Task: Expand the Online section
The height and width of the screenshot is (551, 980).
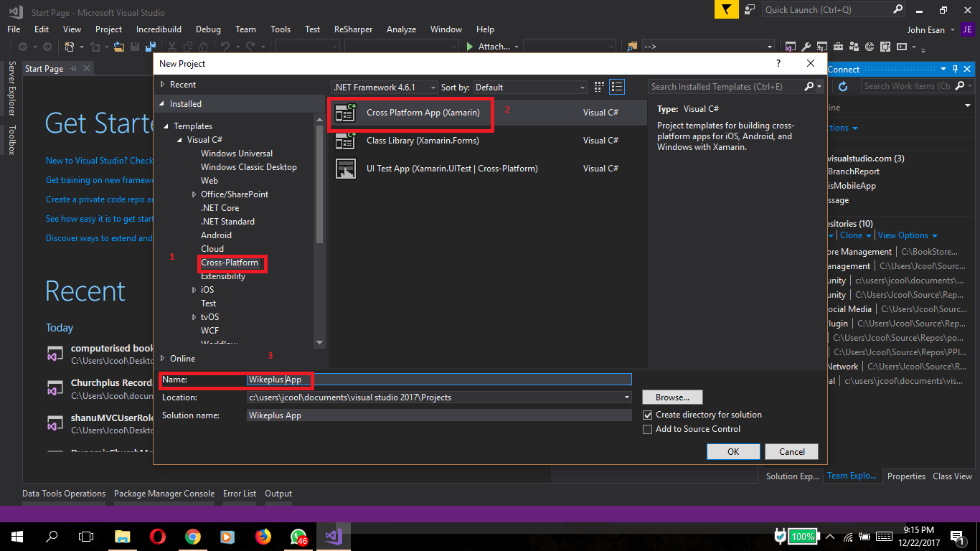Action: (163, 359)
